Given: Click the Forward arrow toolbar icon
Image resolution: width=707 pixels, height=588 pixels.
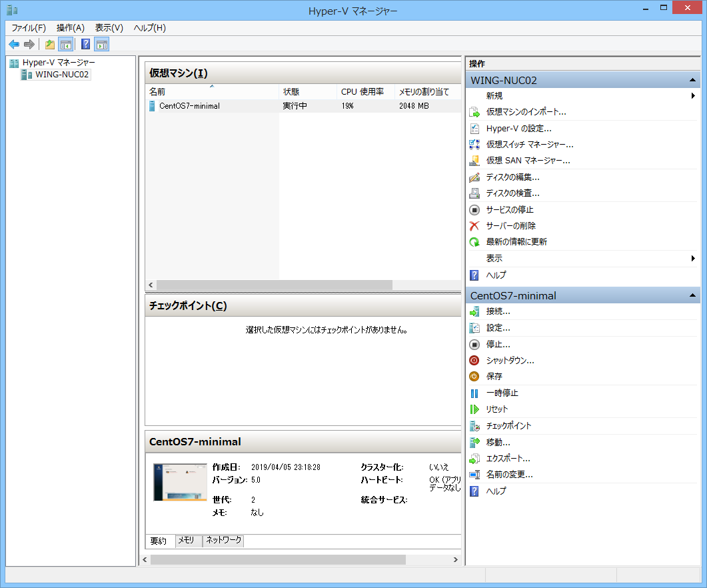Looking at the screenshot, I should (x=29, y=44).
